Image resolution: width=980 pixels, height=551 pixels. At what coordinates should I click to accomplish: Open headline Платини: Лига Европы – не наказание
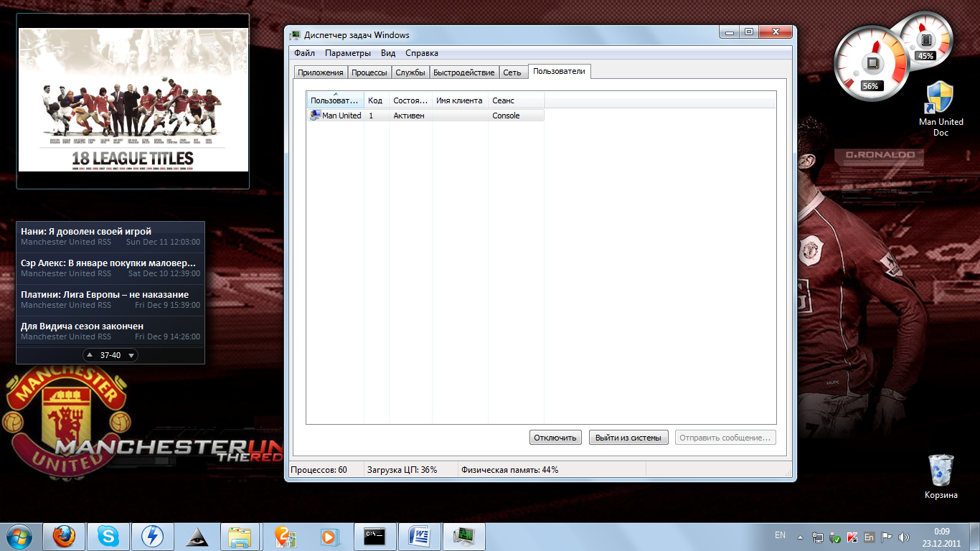(x=105, y=294)
